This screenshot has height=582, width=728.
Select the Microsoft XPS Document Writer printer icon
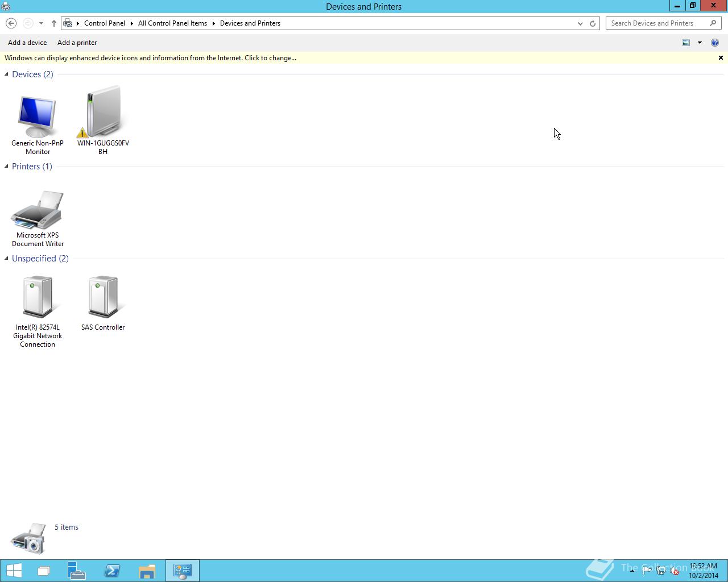coord(38,210)
